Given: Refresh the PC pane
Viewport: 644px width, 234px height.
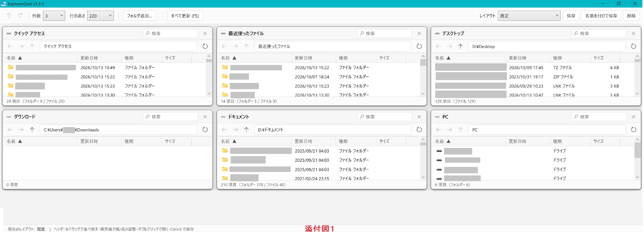Looking at the screenshot, I should [x=633, y=130].
